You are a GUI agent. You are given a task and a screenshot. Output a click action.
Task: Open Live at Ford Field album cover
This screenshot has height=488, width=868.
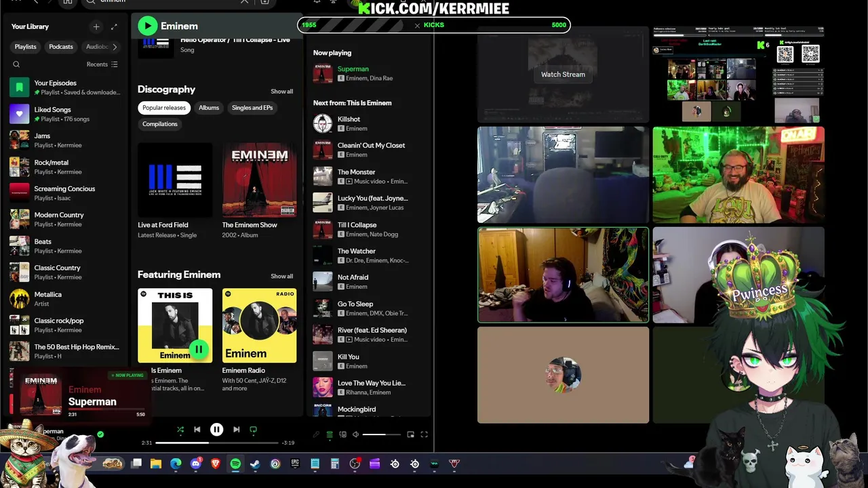point(175,179)
